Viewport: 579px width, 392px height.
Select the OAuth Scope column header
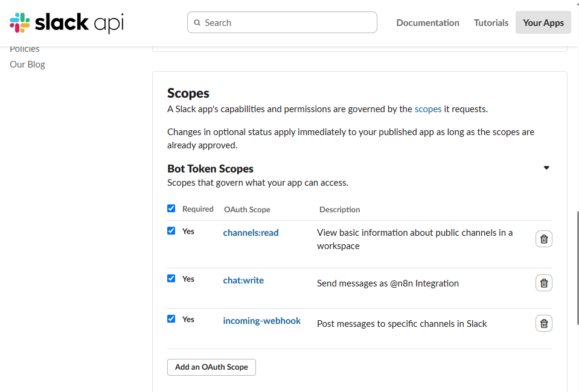247,209
